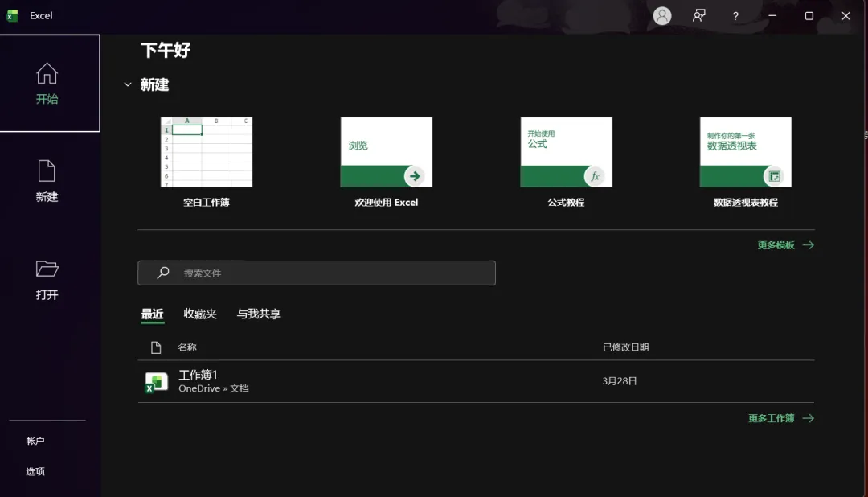Click the 搜索文件 search field
This screenshot has width=868, height=497.
pos(317,273)
